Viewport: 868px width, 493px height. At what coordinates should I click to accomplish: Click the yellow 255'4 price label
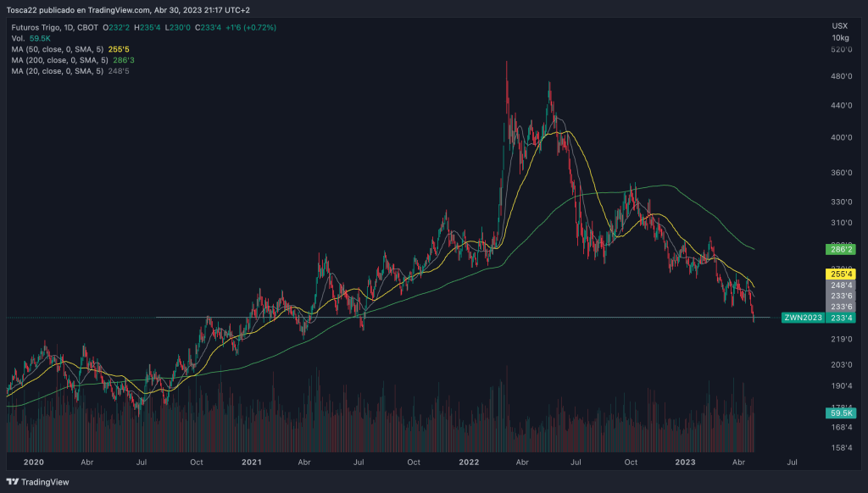[x=839, y=274]
